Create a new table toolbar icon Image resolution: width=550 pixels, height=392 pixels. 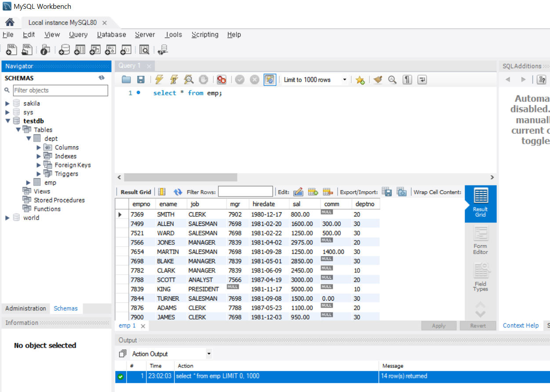[x=80, y=50]
